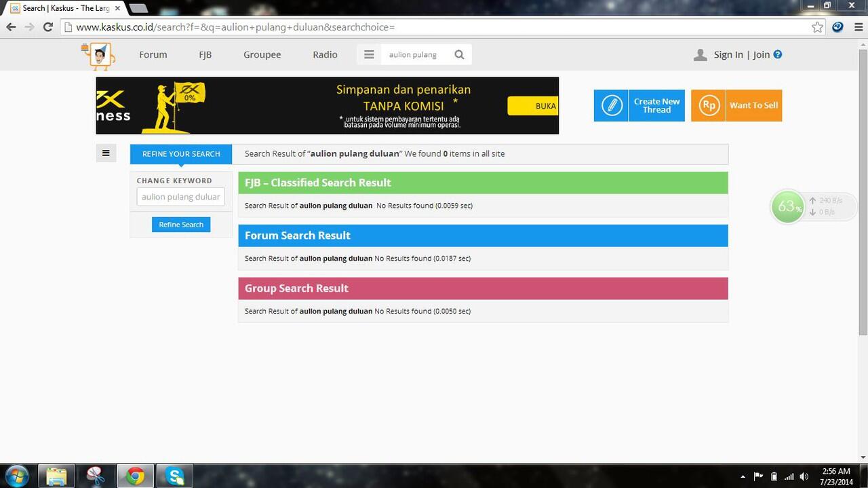Viewport: 868px width, 488px height.
Task: Click the network signal tray icon
Action: click(x=789, y=476)
